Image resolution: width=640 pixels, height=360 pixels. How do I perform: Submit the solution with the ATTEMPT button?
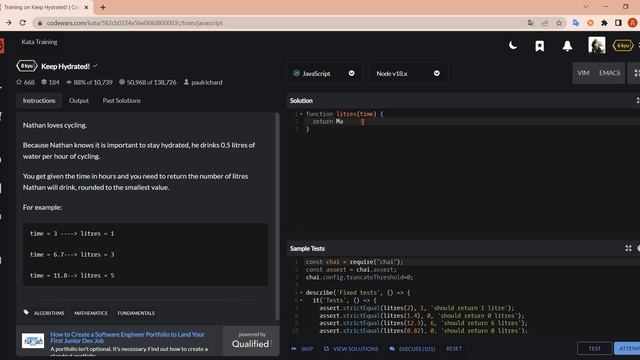[628, 348]
